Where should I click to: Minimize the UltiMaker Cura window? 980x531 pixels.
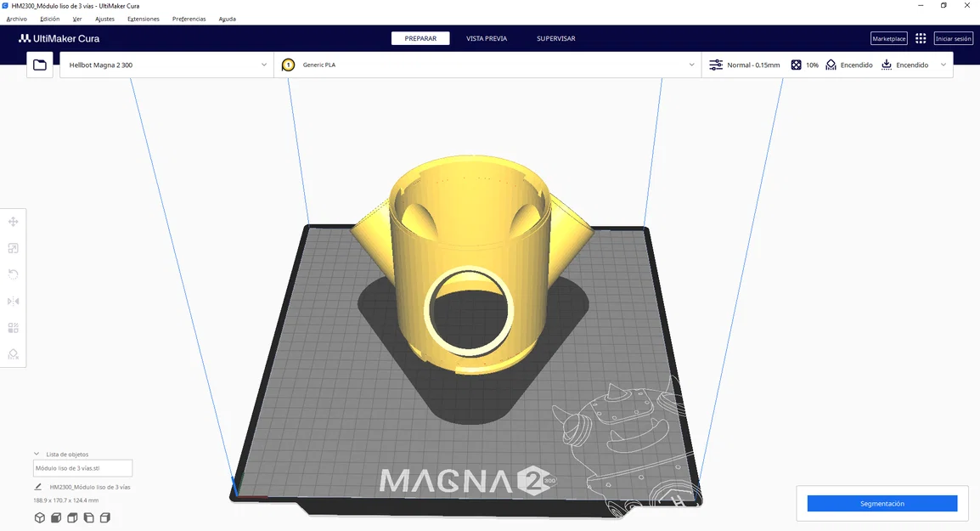(921, 6)
